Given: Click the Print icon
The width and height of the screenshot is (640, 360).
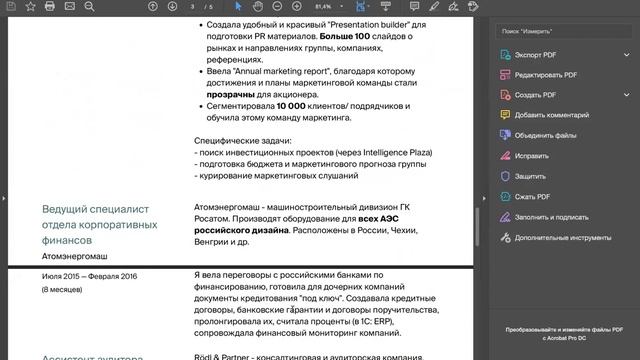Looking at the screenshot, I should click(50, 6).
